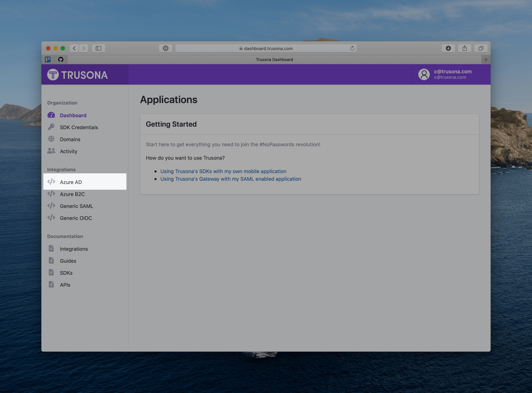
Task: Click the APIs document icon
Action: point(51,284)
